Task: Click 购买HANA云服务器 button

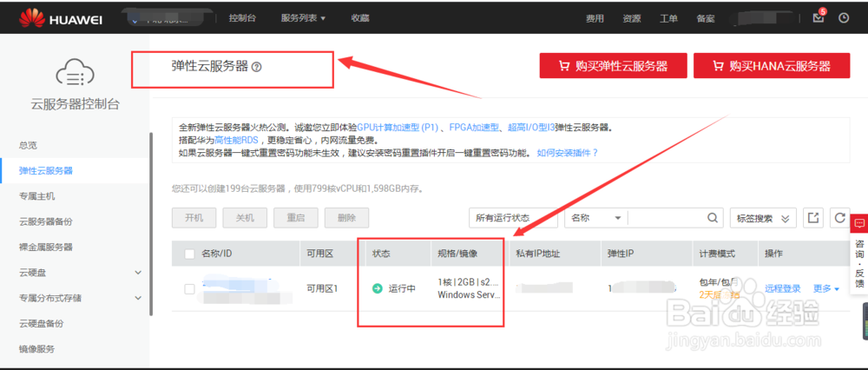Action: (772, 66)
